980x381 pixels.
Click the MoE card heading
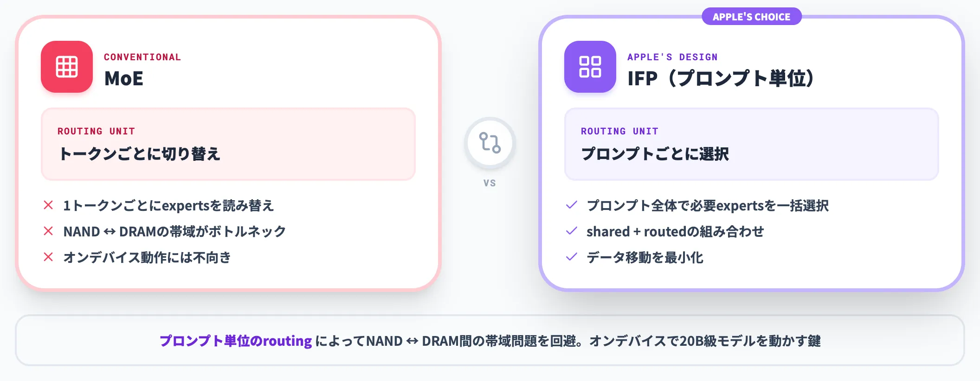tap(124, 79)
